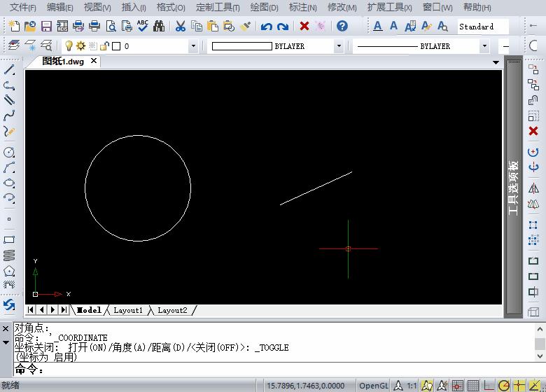Toggle snap mode in status bar
546x392 pixels.
tap(457, 386)
